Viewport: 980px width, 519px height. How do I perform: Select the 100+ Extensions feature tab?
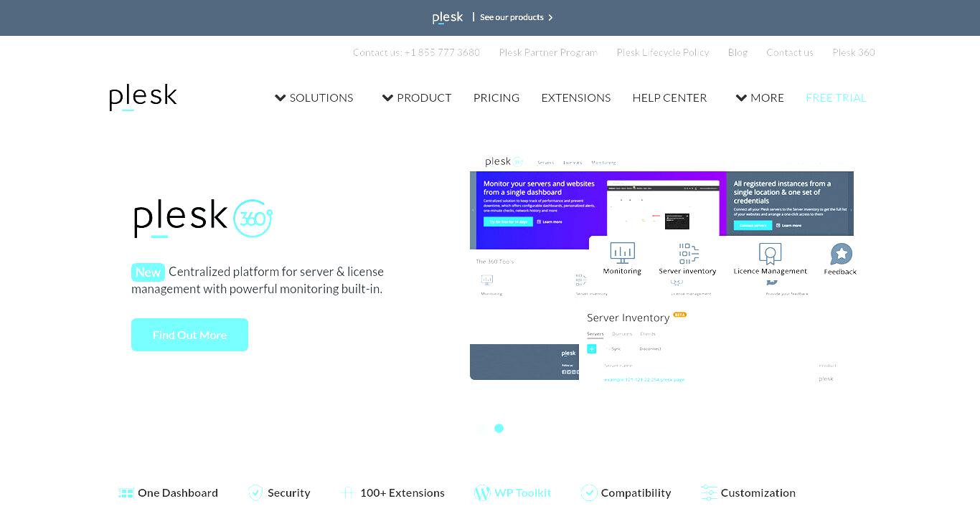point(392,492)
